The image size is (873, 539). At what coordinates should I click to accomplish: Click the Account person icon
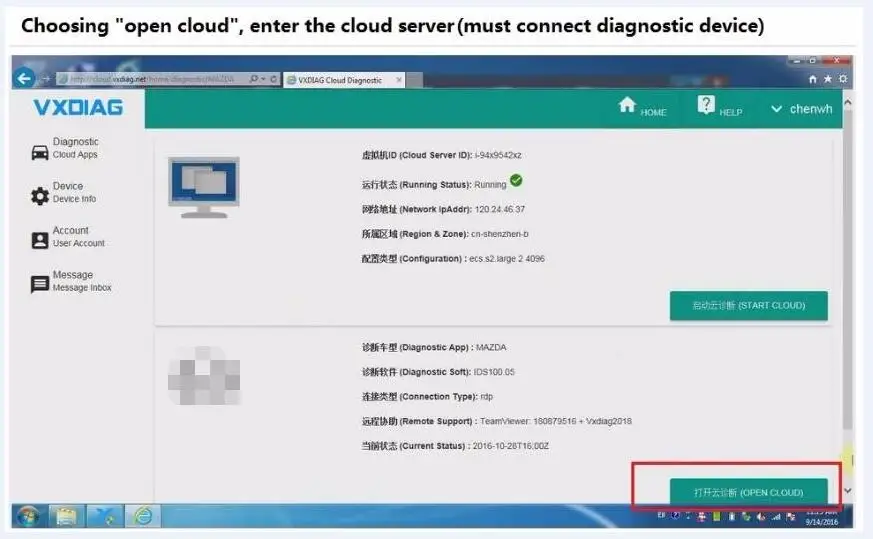(40, 240)
